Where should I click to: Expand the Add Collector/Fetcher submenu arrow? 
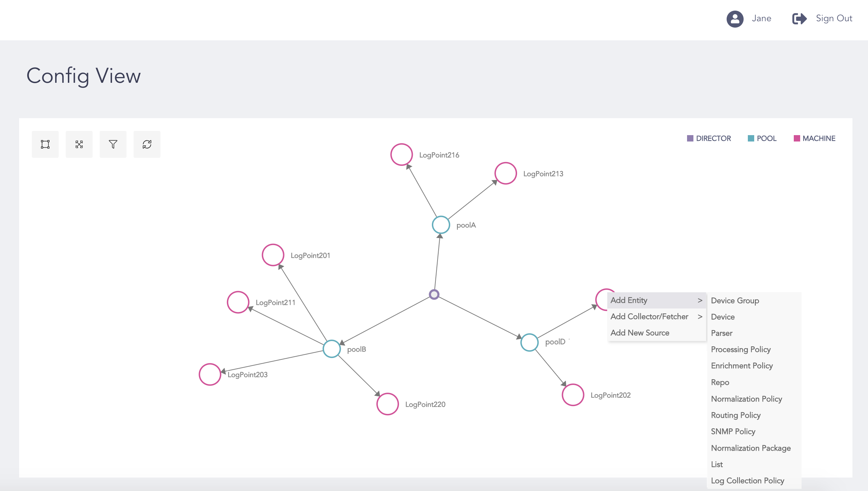[700, 317]
